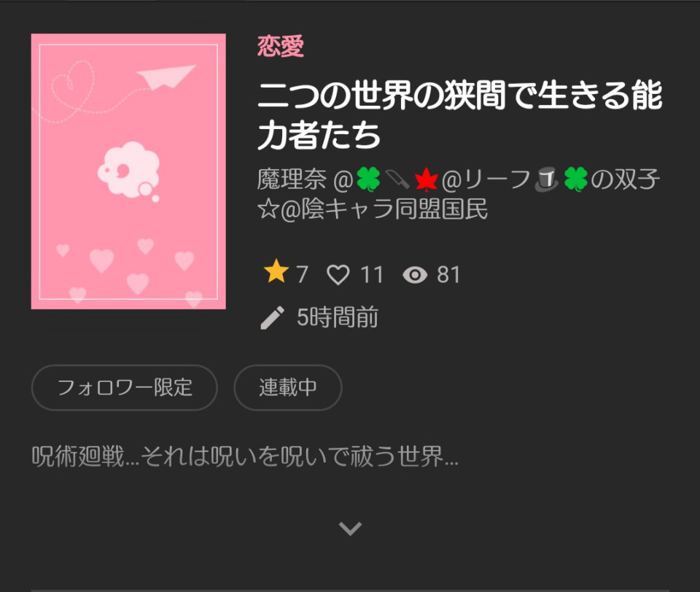This screenshot has height=592, width=700.
Task: Click the yellow star rating icon
Action: [x=276, y=271]
